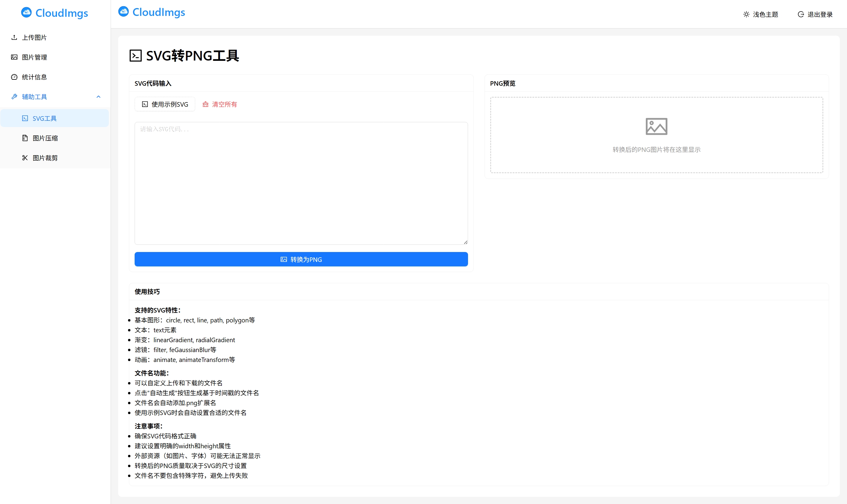Image resolution: width=847 pixels, height=504 pixels.
Task: Open the 图片压缩 tool
Action: coord(55,138)
